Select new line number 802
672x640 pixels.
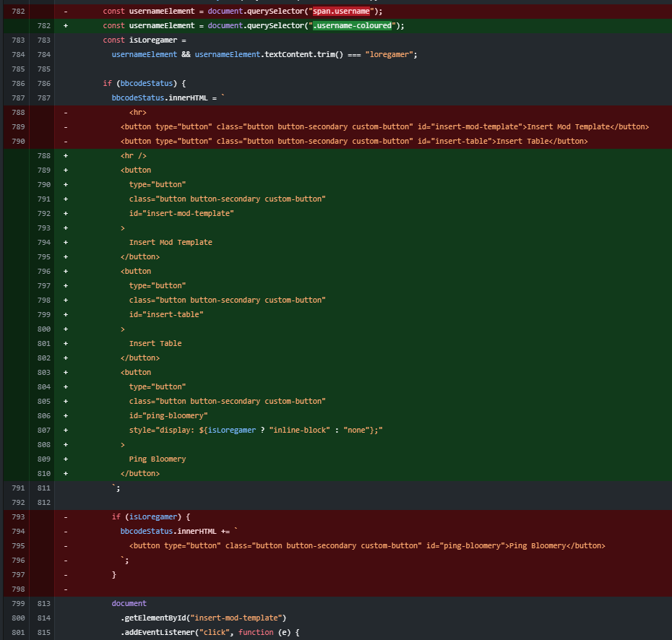tap(43, 358)
